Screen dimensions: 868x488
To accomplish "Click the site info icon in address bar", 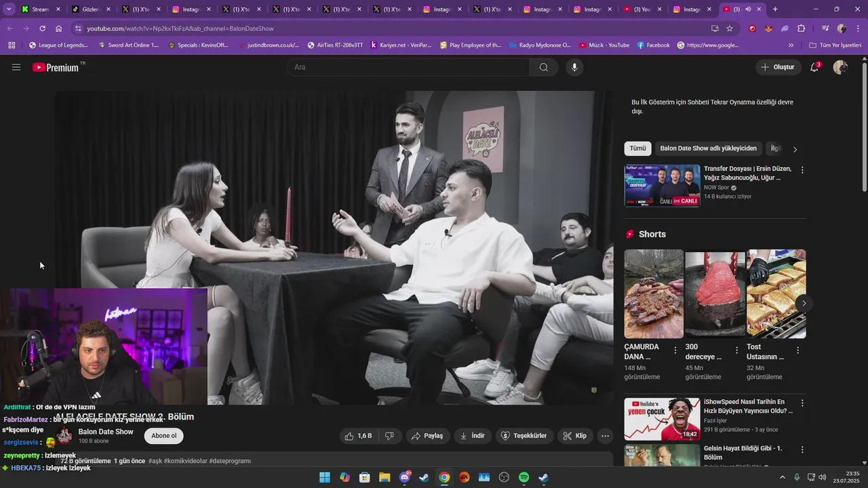I will click(x=78, y=28).
